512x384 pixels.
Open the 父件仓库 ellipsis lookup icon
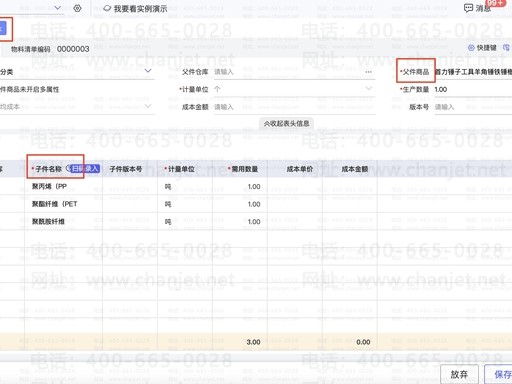(368, 72)
